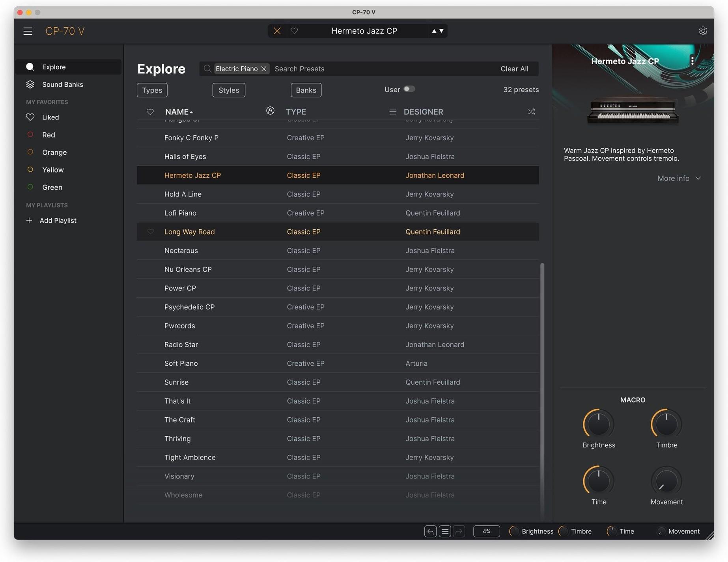Toggle the User presets switch
The image size is (728, 562).
point(409,89)
